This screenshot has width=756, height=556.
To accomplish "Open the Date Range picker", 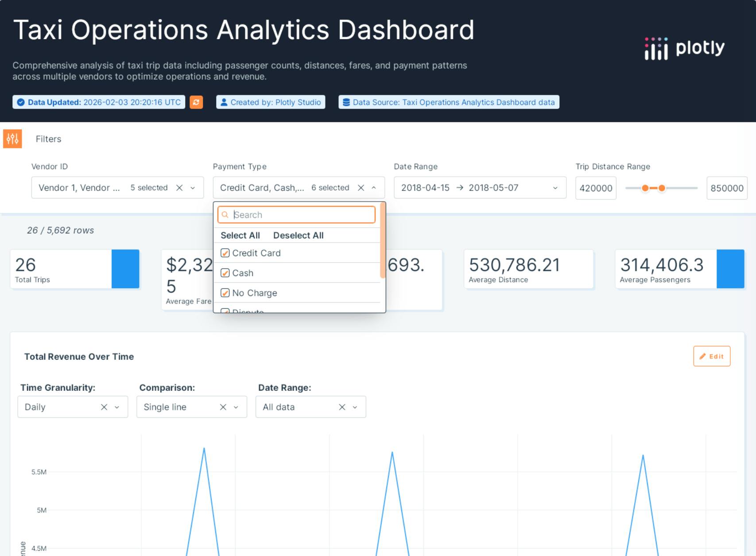I will (480, 187).
